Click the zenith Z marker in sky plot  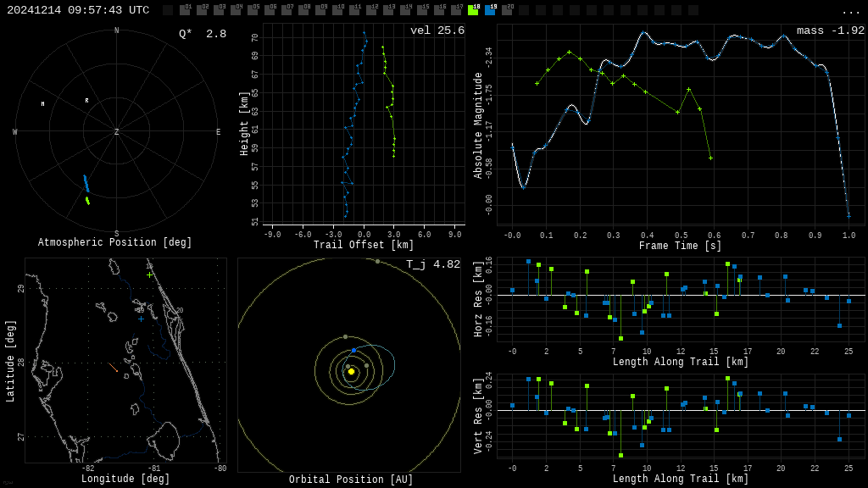(117, 132)
